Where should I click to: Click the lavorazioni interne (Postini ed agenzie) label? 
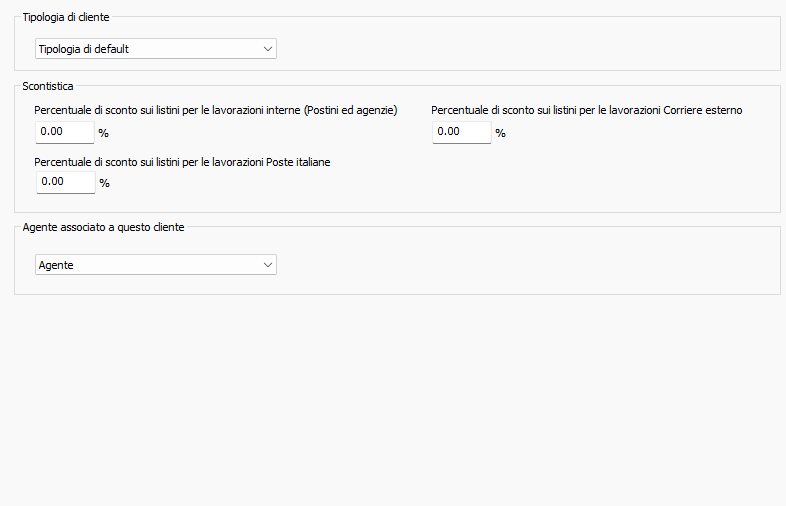[215, 110]
